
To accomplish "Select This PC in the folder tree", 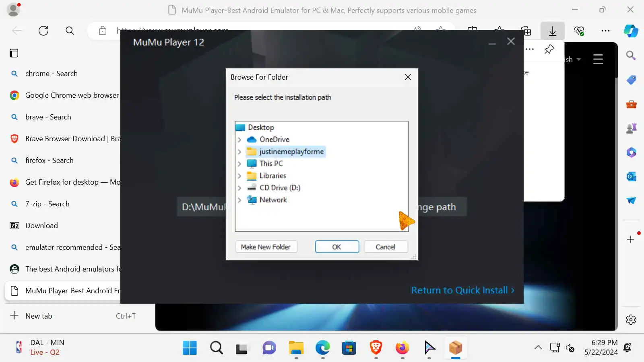I will tap(271, 164).
